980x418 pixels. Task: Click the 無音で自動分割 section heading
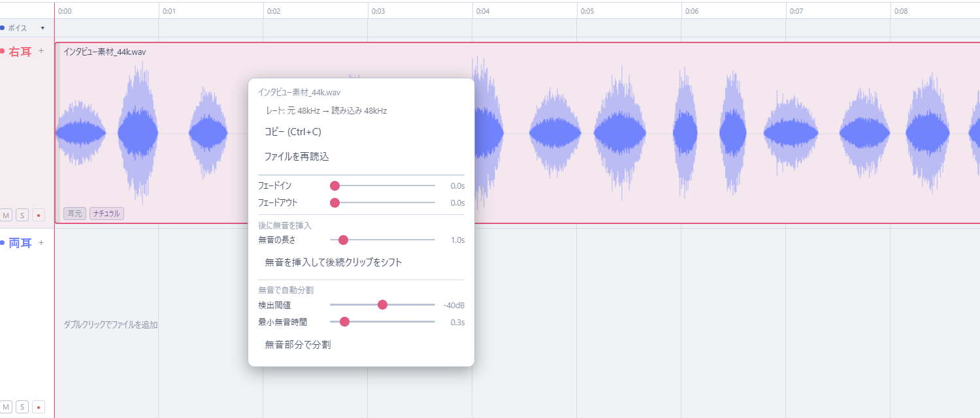286,290
